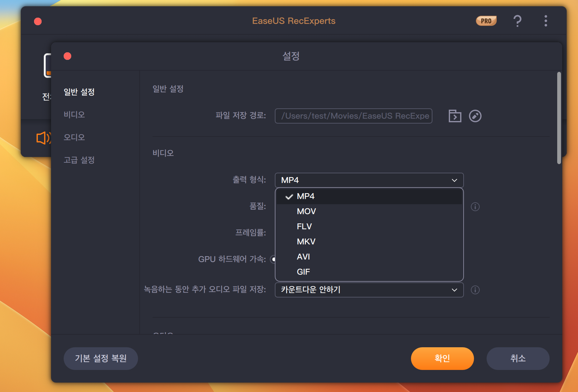Click the settings panel vertical scrollbar
This screenshot has width=578, height=392.
pyautogui.click(x=559, y=118)
